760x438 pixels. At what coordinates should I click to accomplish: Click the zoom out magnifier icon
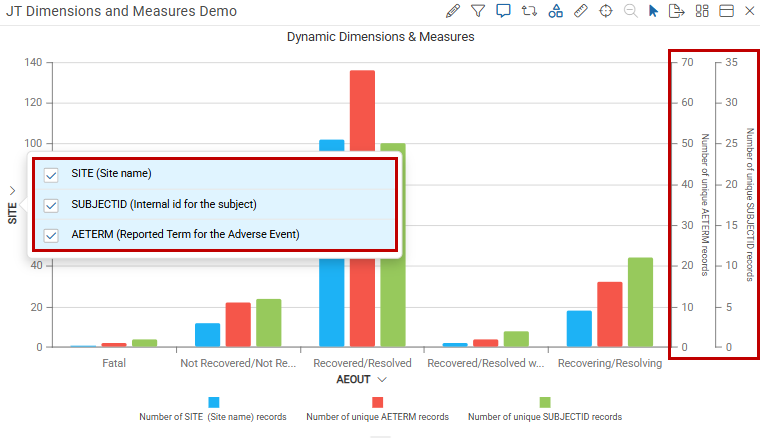tap(631, 11)
